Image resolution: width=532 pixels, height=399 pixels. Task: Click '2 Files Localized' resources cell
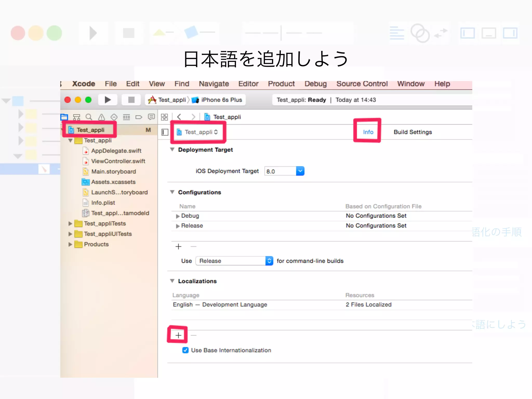(368, 304)
